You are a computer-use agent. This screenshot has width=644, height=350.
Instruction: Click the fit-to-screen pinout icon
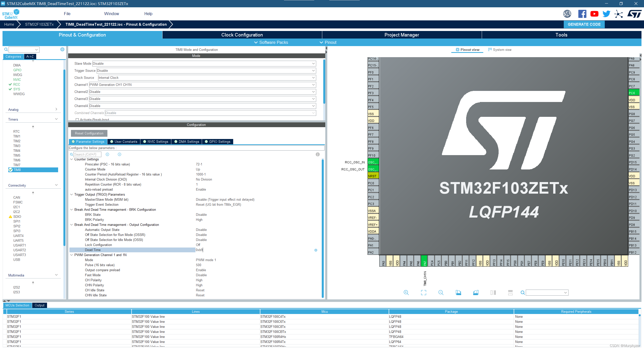pyautogui.click(x=424, y=293)
